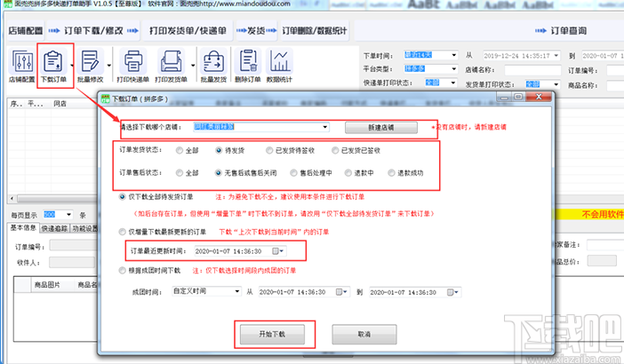The image size is (624, 364).
Task: Select 全部 for 订单售后状态
Action: [x=180, y=173]
